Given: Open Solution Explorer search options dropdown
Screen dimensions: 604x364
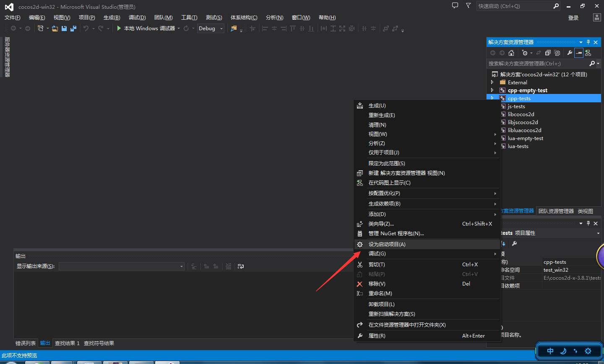Looking at the screenshot, I should tap(598, 63).
